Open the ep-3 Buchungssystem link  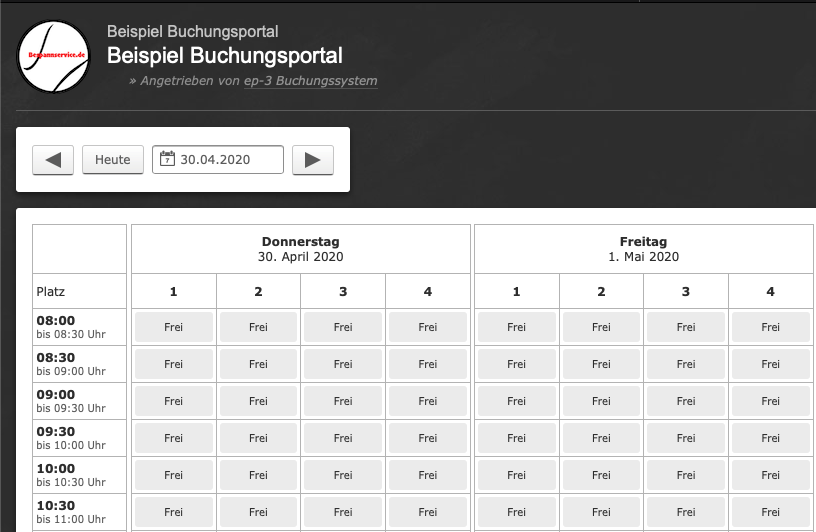(x=310, y=81)
